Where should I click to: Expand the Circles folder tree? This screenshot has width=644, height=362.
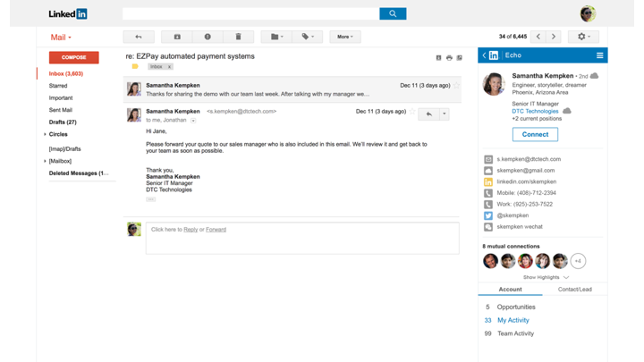tap(46, 134)
